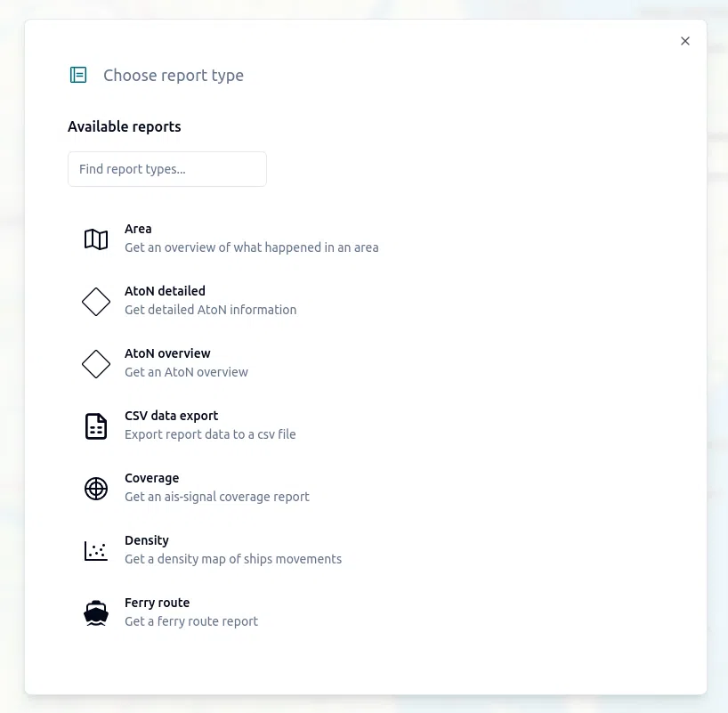Viewport: 728px width, 713px height.
Task: Click the spreadsheet file icon for CSV export
Action: pyautogui.click(x=96, y=426)
